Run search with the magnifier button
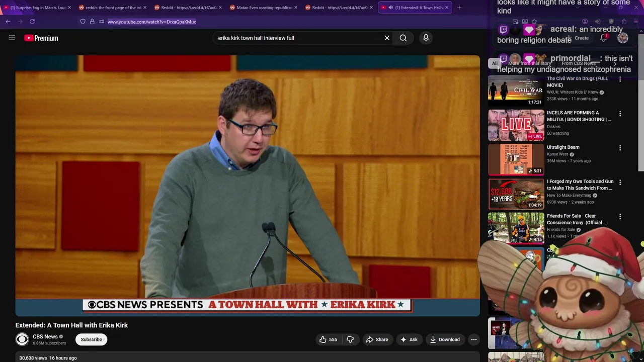The image size is (644, 362). [403, 38]
